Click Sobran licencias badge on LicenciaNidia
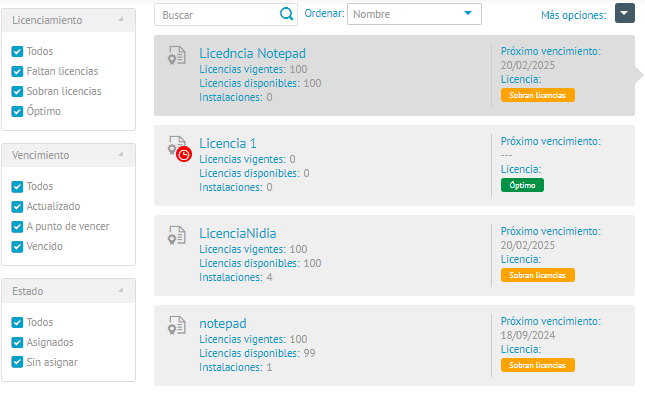Screen dimensions: 645x395 (538, 275)
